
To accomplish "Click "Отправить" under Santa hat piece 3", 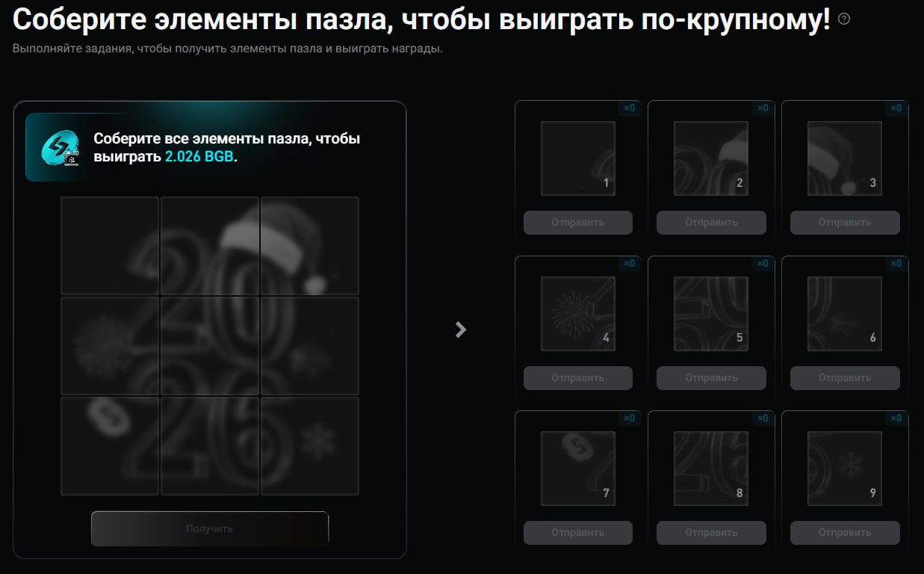I will coord(844,222).
